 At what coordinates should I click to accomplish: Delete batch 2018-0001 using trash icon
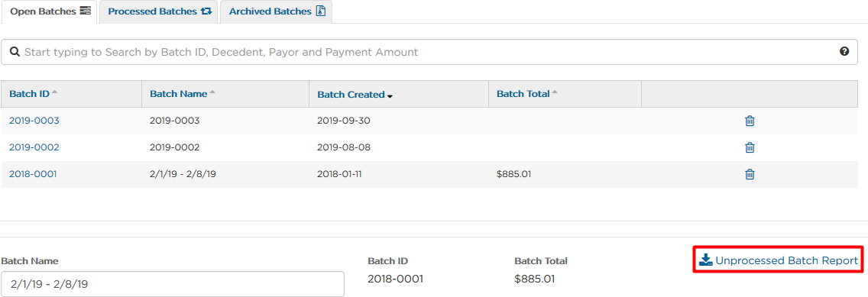pyautogui.click(x=750, y=174)
